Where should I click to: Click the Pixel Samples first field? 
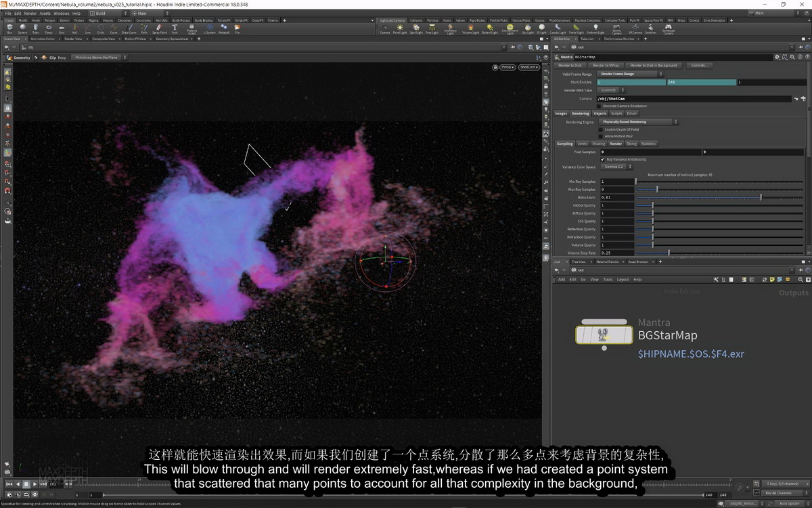click(x=650, y=152)
